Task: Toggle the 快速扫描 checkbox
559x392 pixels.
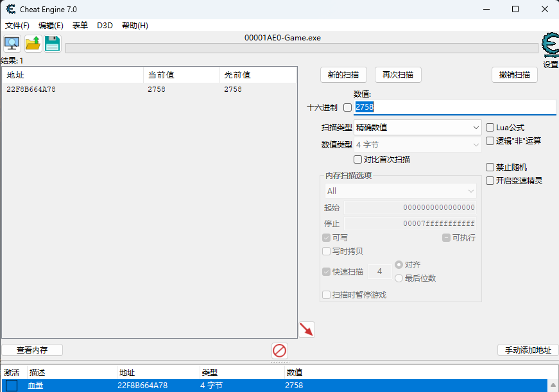Action: [x=326, y=272]
